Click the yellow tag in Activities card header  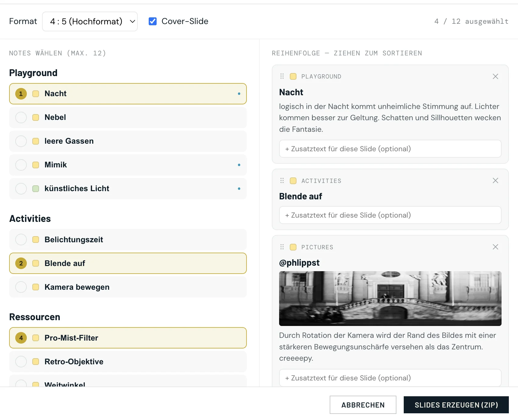click(x=293, y=181)
